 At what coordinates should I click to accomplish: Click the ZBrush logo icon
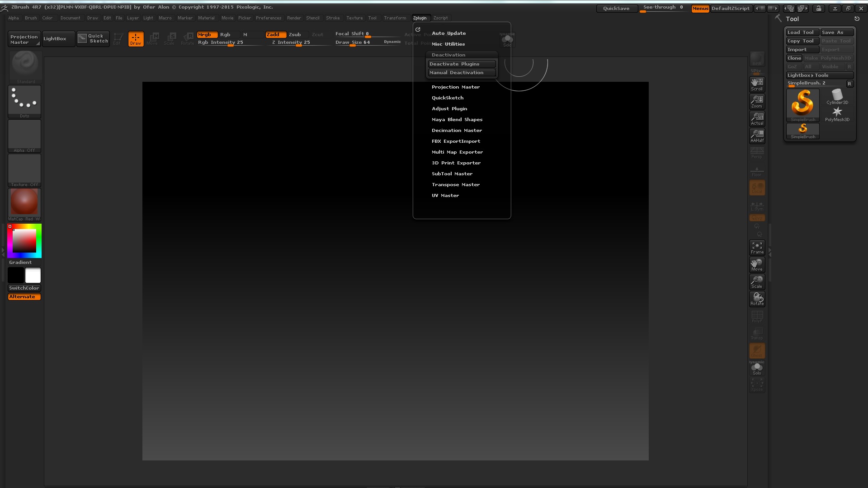(x=5, y=8)
